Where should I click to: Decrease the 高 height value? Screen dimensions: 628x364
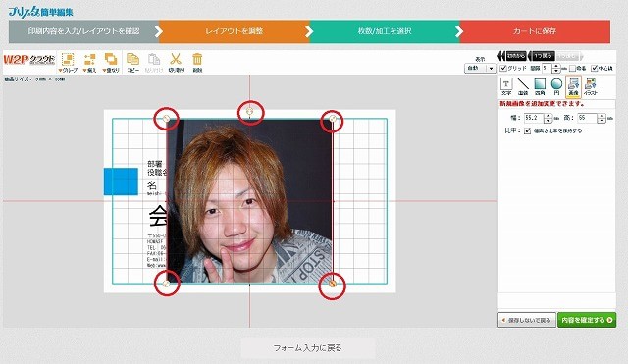coord(602,121)
